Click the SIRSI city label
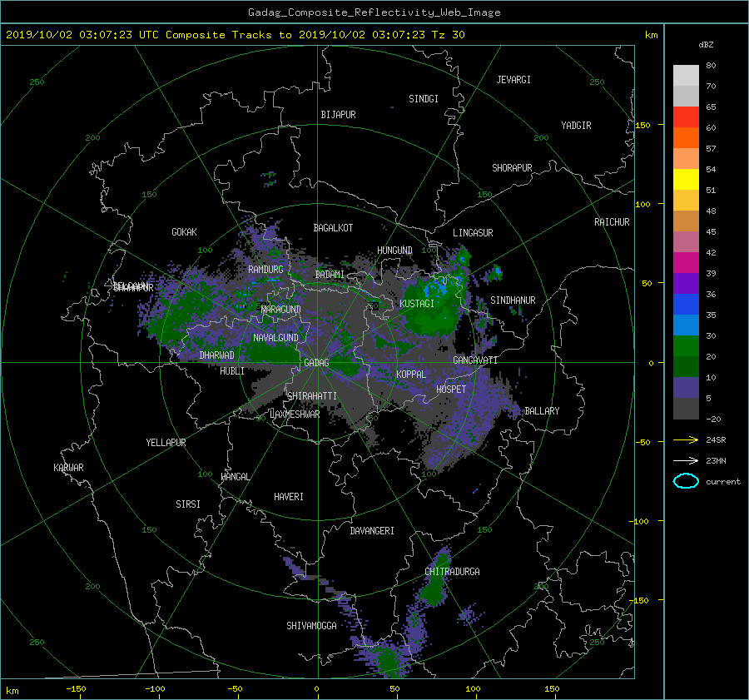 (x=188, y=504)
